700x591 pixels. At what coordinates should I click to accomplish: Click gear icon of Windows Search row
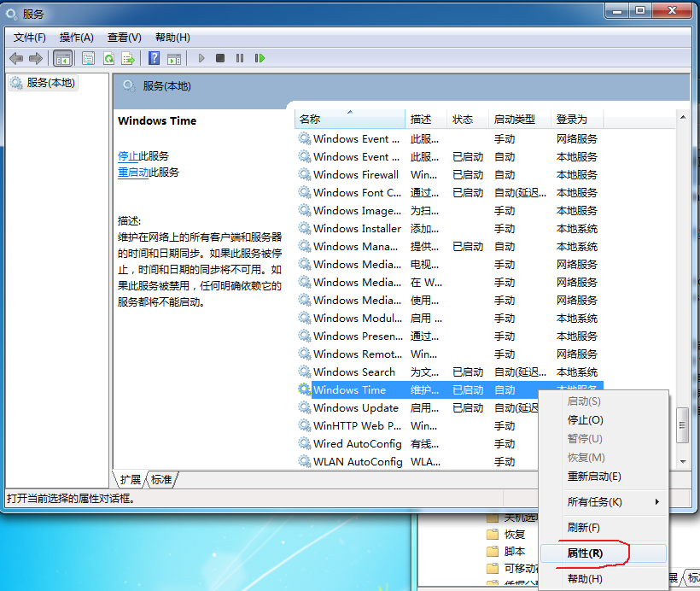coord(305,372)
